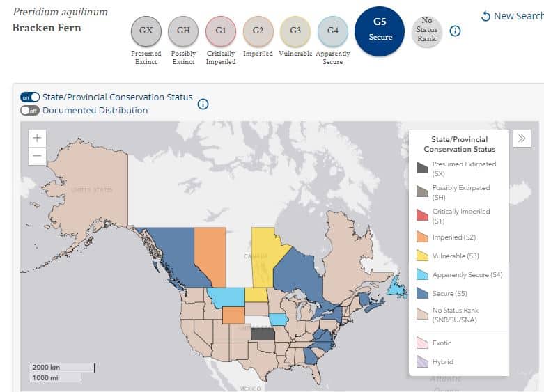The width and height of the screenshot is (544, 392).
Task: Click No Status Rank legend swatch
Action: (422, 313)
